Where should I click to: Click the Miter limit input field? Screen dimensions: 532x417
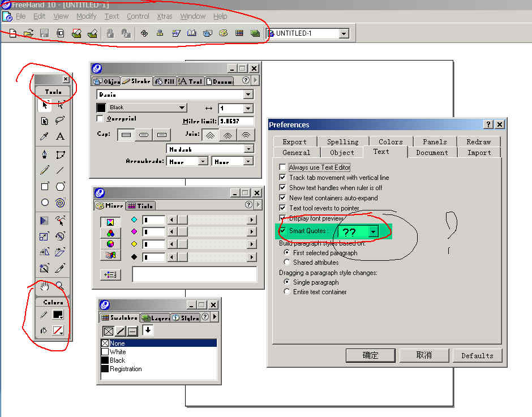coord(236,121)
